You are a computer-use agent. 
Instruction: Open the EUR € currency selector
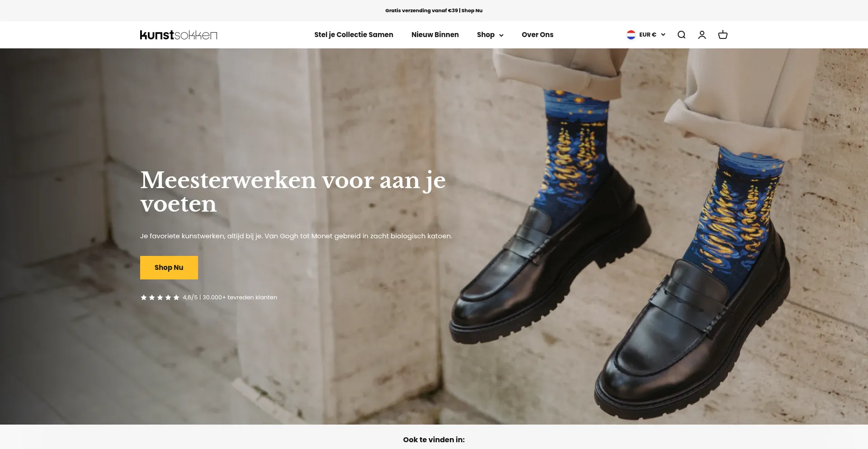coord(646,35)
